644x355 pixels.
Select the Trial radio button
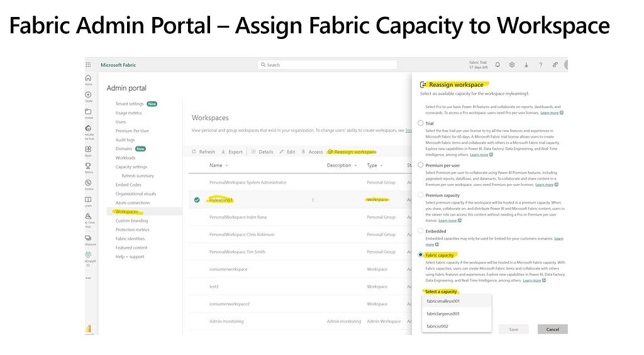(x=421, y=123)
